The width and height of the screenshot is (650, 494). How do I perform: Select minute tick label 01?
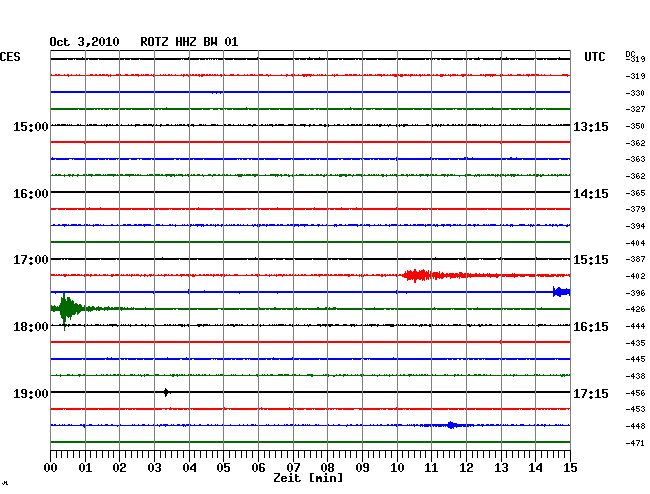85,468
